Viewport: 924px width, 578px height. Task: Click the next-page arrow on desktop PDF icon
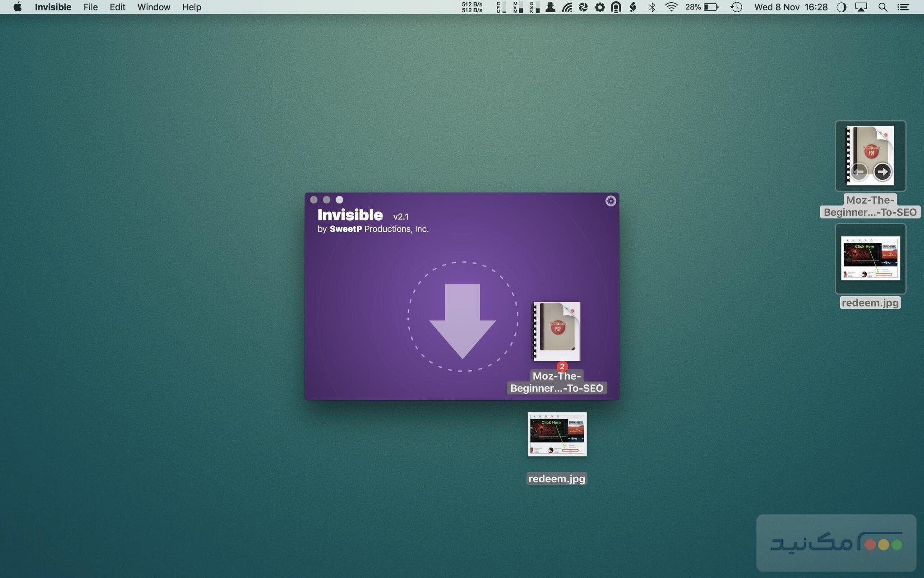pyautogui.click(x=882, y=172)
